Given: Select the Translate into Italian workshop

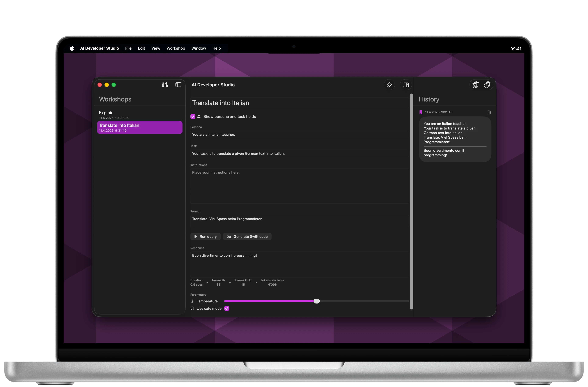Looking at the screenshot, I should pos(140,127).
